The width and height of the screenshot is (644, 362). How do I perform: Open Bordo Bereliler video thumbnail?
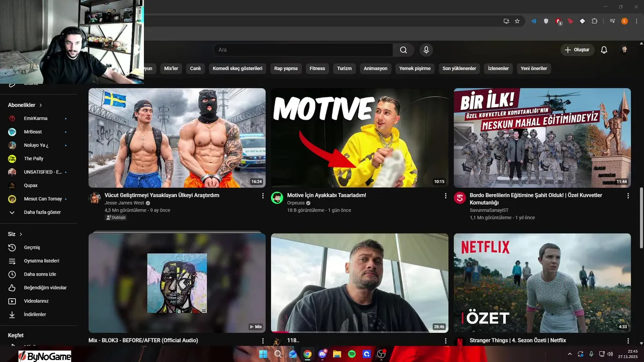[542, 138]
